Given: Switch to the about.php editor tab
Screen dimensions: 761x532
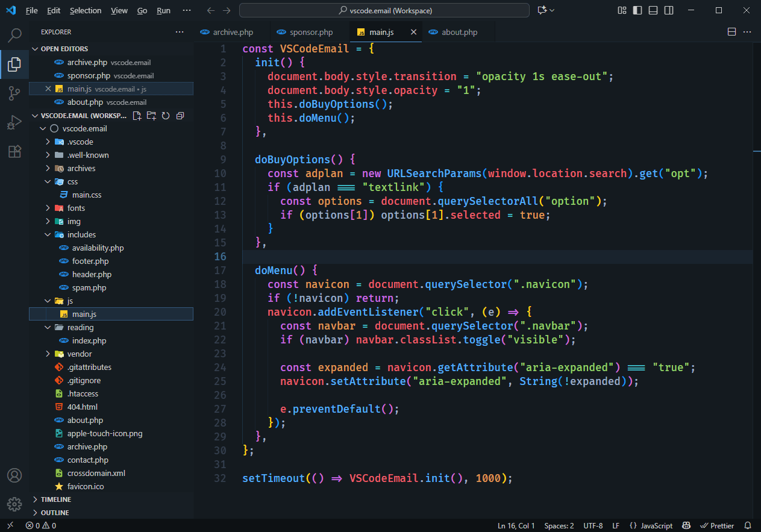Looking at the screenshot, I should 459,32.
